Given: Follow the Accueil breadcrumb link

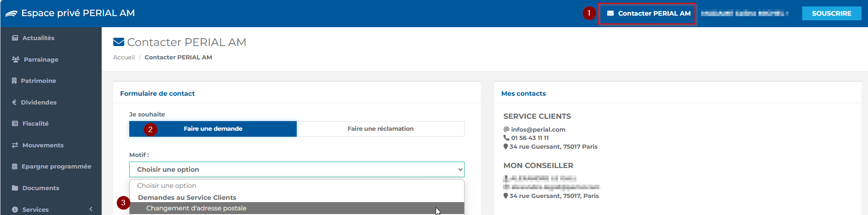Looking at the screenshot, I should pos(124,58).
